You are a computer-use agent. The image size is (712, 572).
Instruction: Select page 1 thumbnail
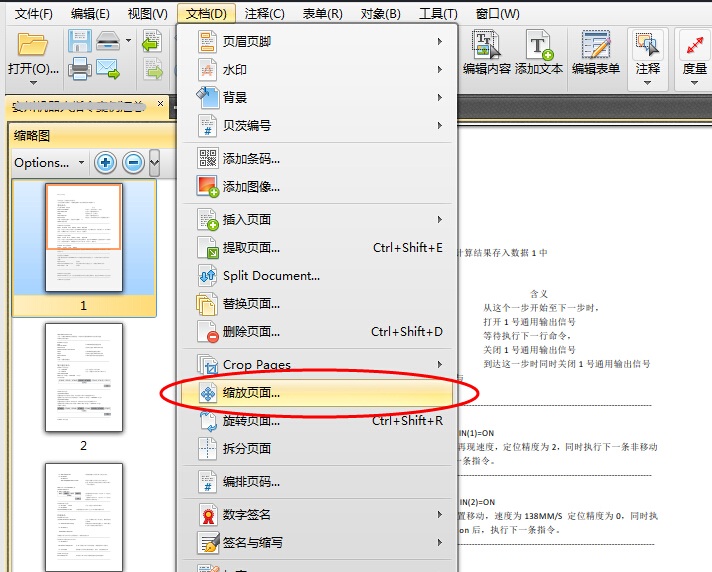click(84, 237)
